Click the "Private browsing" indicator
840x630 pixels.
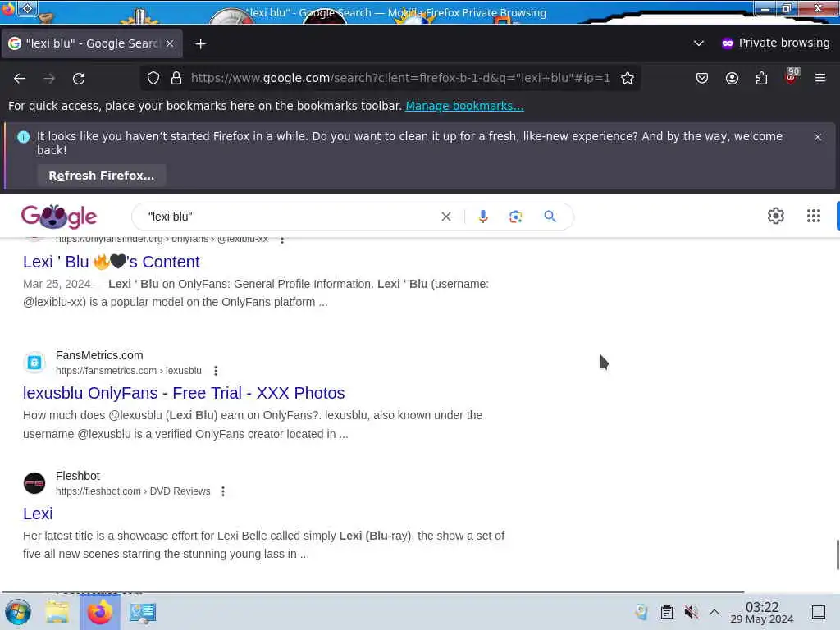point(776,43)
